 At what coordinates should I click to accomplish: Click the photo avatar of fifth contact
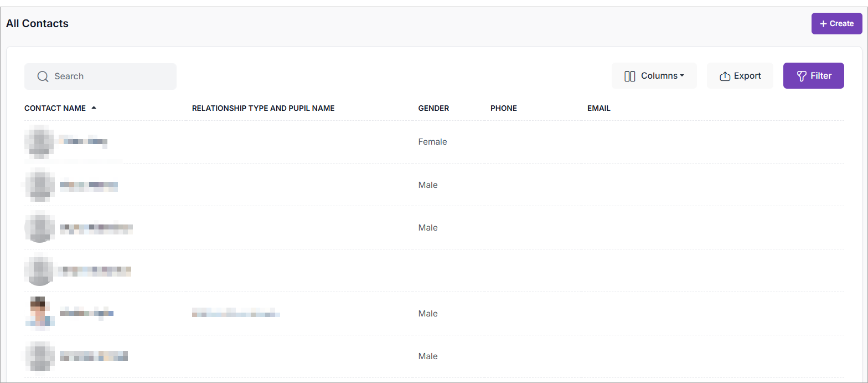40,314
